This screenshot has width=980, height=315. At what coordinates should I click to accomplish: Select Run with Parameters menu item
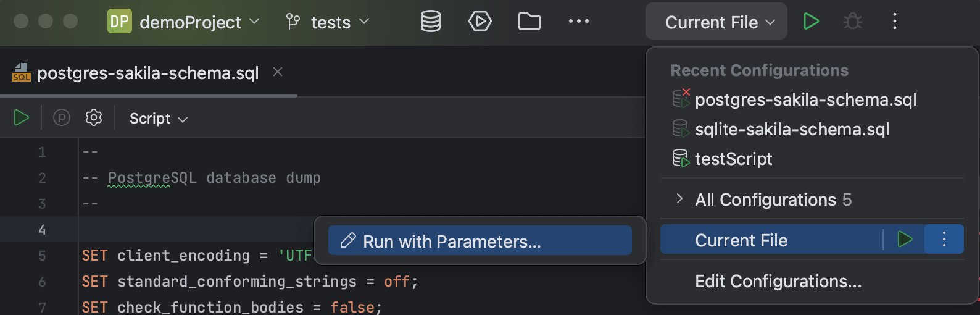tap(480, 241)
